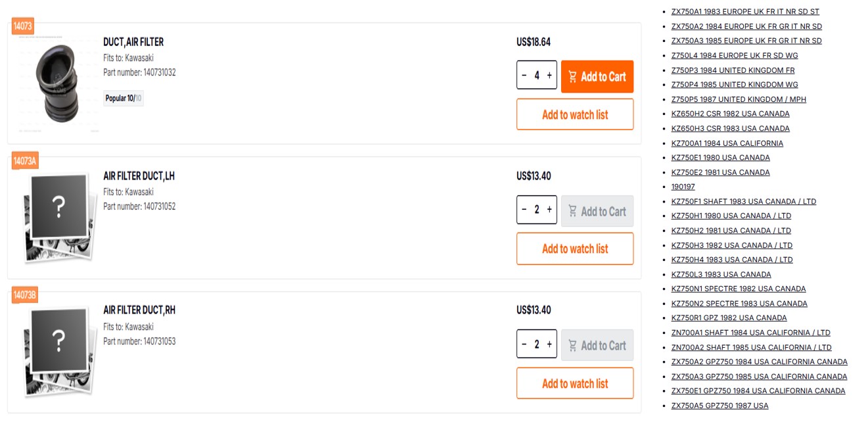Open the KZ750N1 SPECTRE 1982 model link
The width and height of the screenshot is (868, 428).
tap(738, 289)
